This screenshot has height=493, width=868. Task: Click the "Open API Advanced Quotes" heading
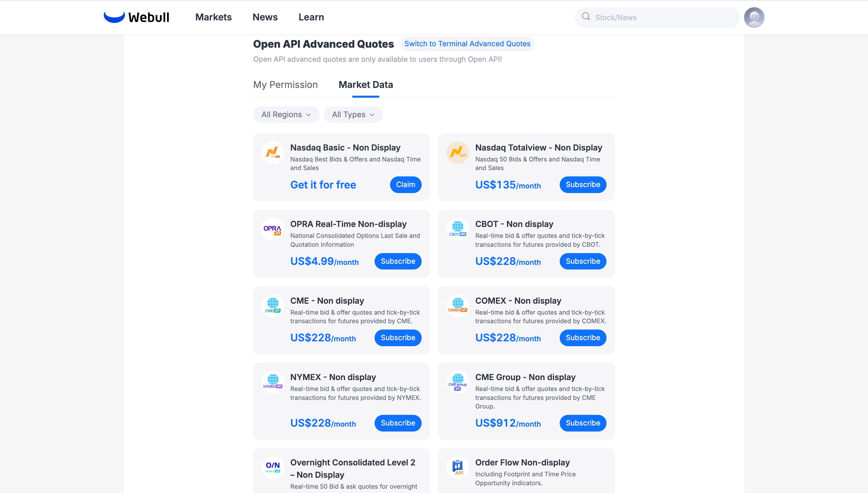click(x=323, y=44)
